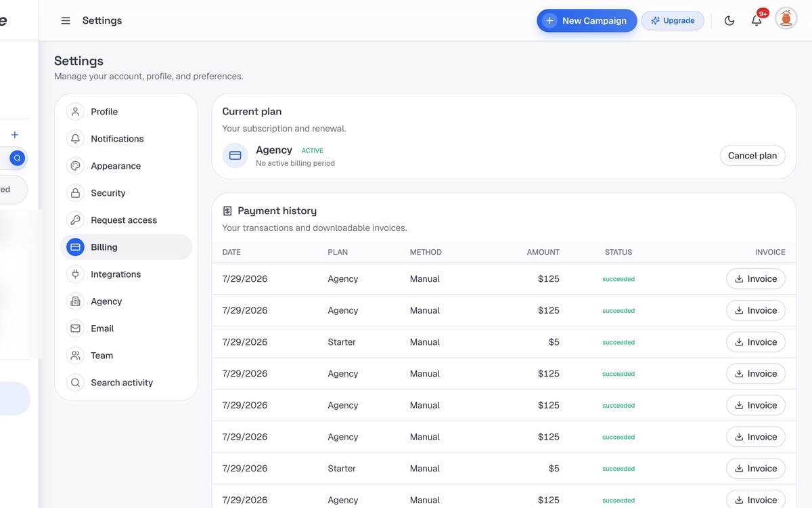This screenshot has width=812, height=508.
Task: Click the PLAN column header
Action: [338, 252]
